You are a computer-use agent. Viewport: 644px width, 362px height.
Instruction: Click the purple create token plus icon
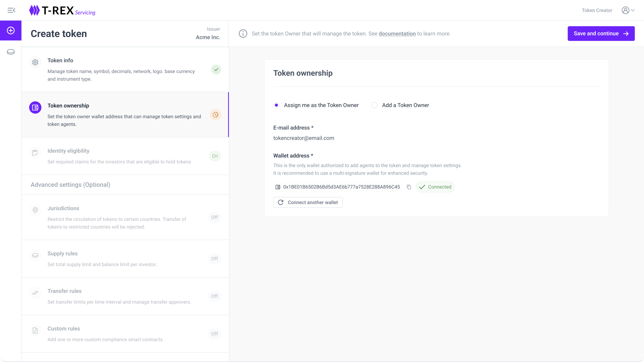click(11, 30)
